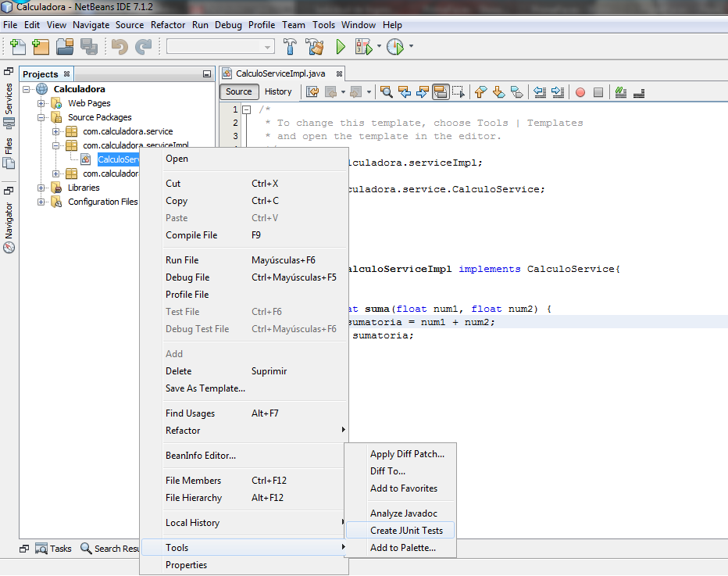
Task: Choose Compile File in context menu
Action: [191, 235]
